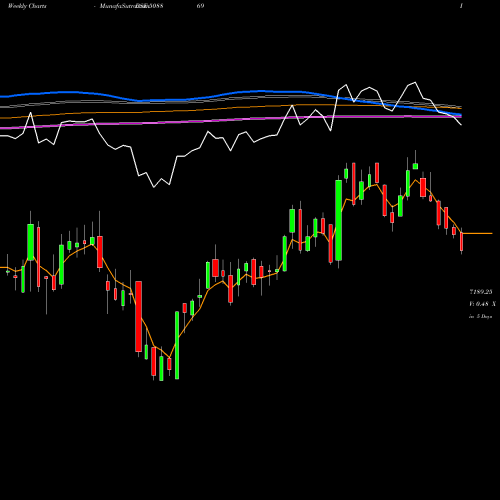
Task: Click the "7189.25" price value
Action: pyautogui.click(x=481, y=292)
